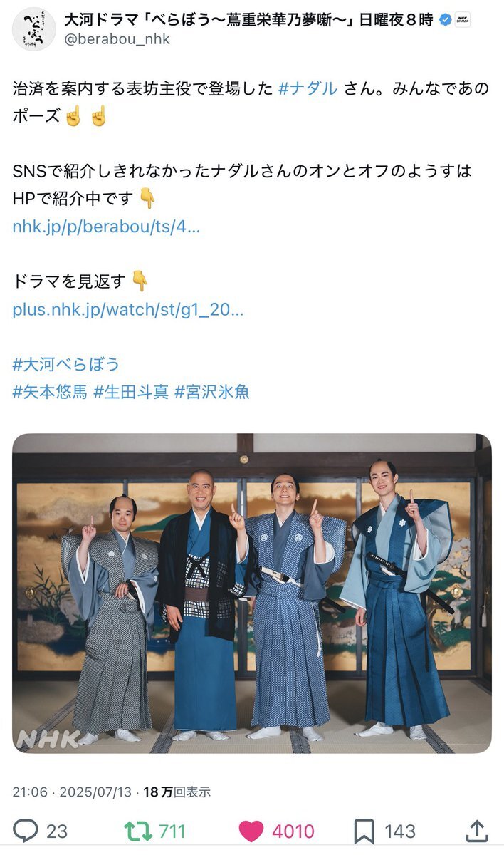Open the berabou_nhk profile avatar
The height and width of the screenshot is (855, 504).
[x=33, y=28]
